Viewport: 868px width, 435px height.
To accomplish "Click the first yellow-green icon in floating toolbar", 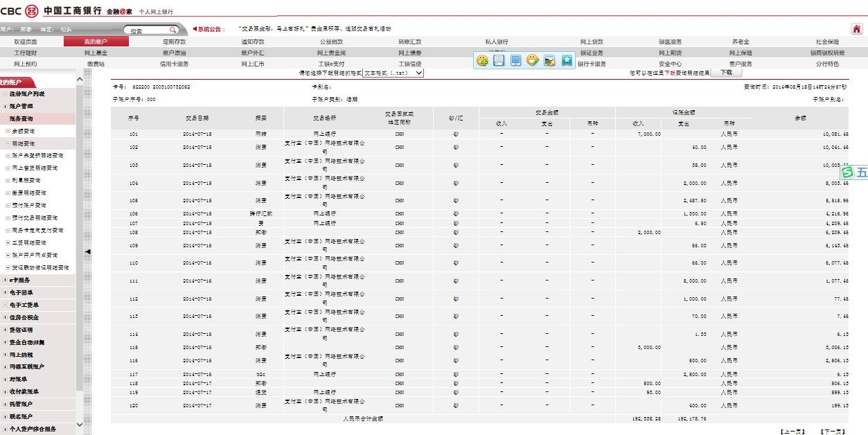I will 482,60.
